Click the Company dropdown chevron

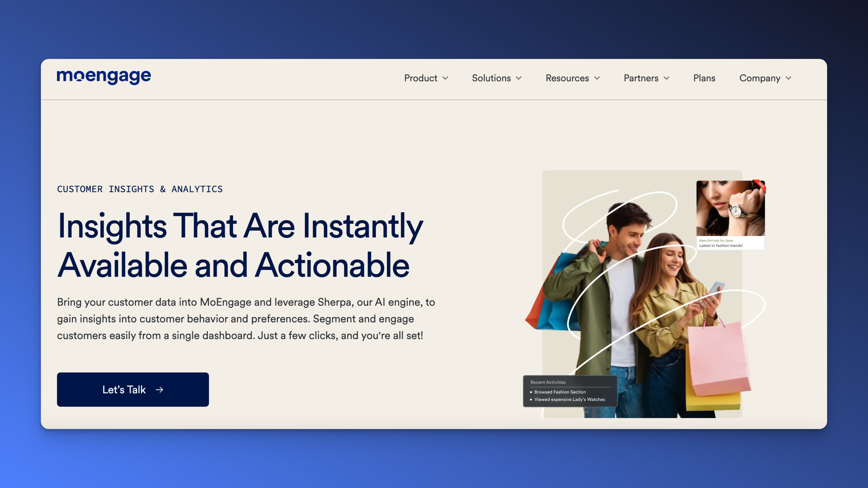pos(788,78)
